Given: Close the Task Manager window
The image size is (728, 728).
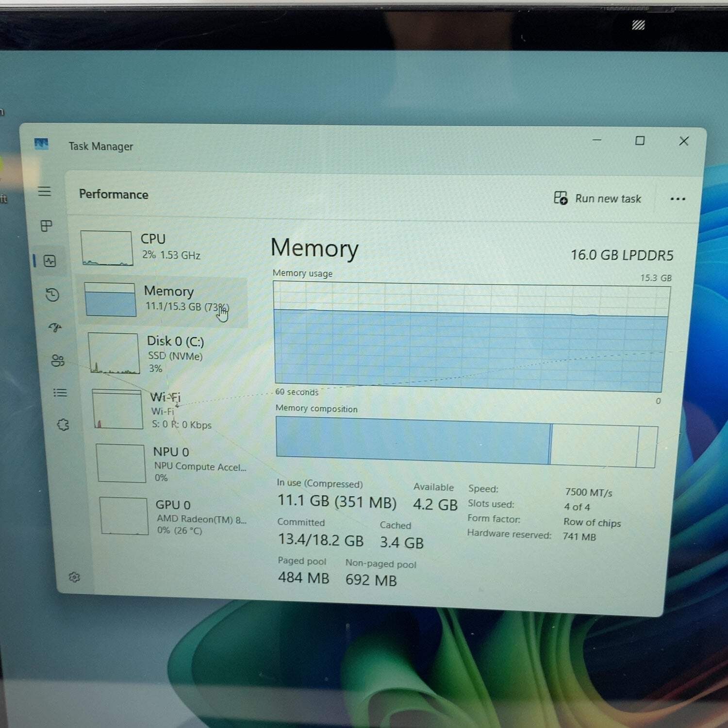Looking at the screenshot, I should [x=684, y=141].
